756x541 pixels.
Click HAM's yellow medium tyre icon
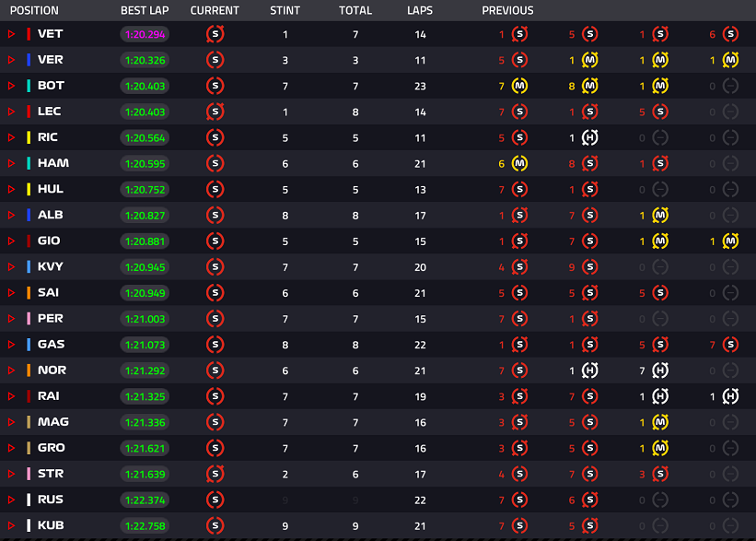pyautogui.click(x=519, y=164)
